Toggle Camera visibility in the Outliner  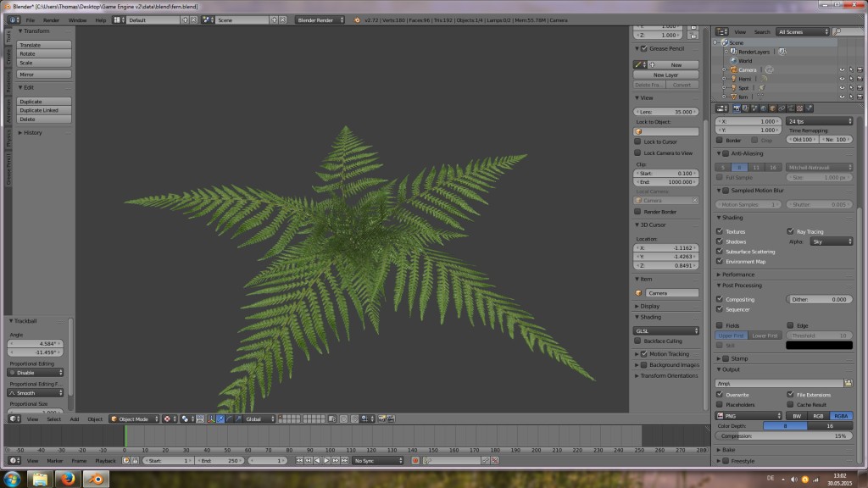[x=842, y=70]
